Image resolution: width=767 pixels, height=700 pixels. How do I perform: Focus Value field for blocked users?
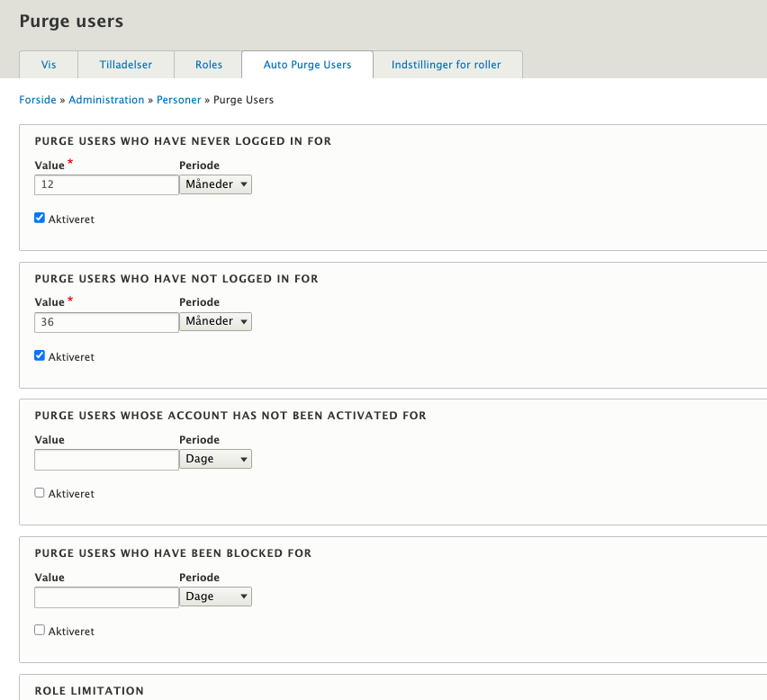[x=106, y=597]
